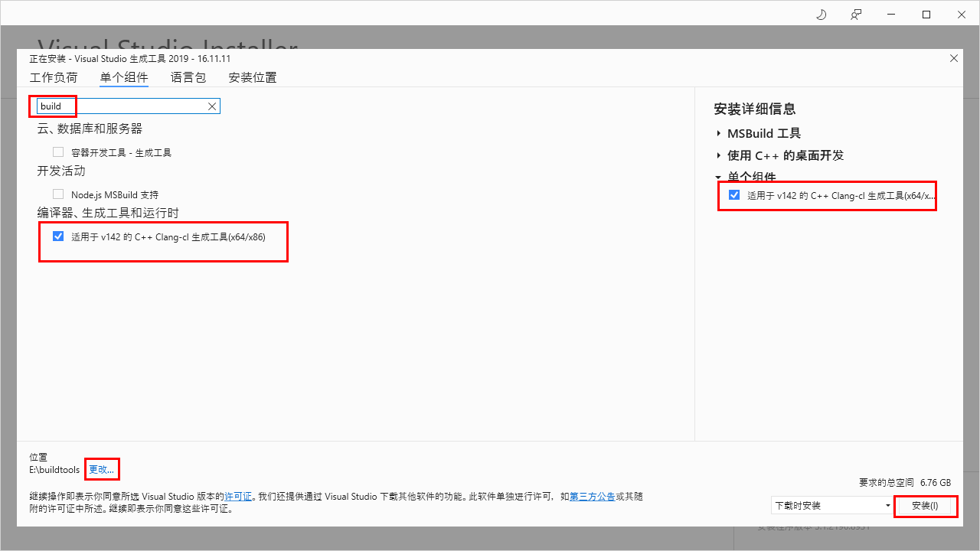Click the 安装详细信息 heading
The width and height of the screenshot is (980, 551).
(x=755, y=109)
